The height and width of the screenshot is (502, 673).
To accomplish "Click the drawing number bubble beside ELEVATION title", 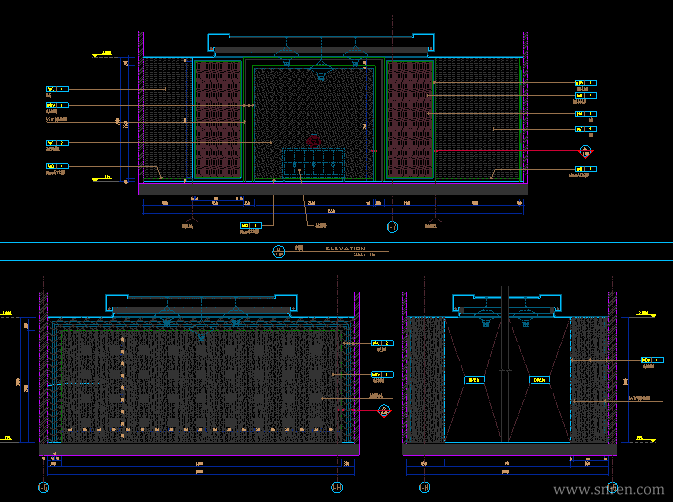I will [x=279, y=251].
